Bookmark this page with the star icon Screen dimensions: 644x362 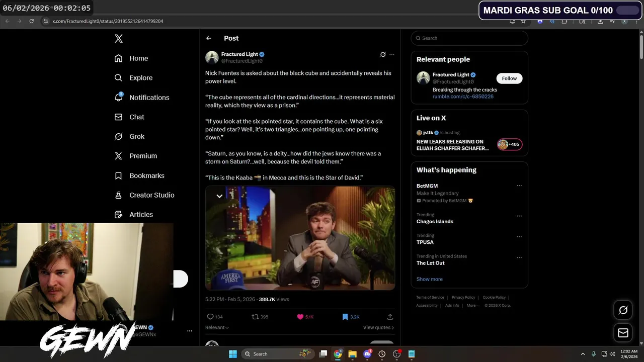[523, 21]
